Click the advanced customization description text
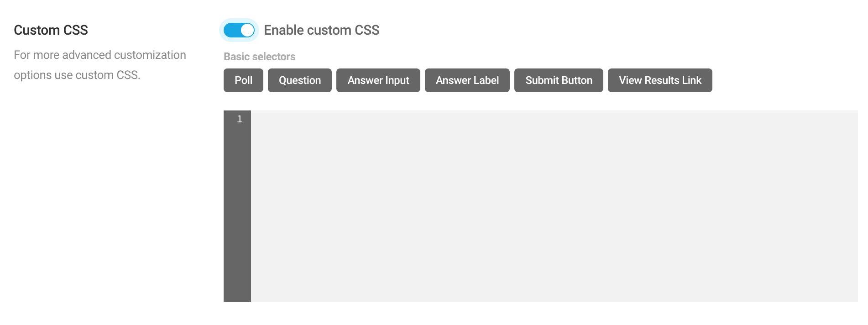 coord(100,65)
